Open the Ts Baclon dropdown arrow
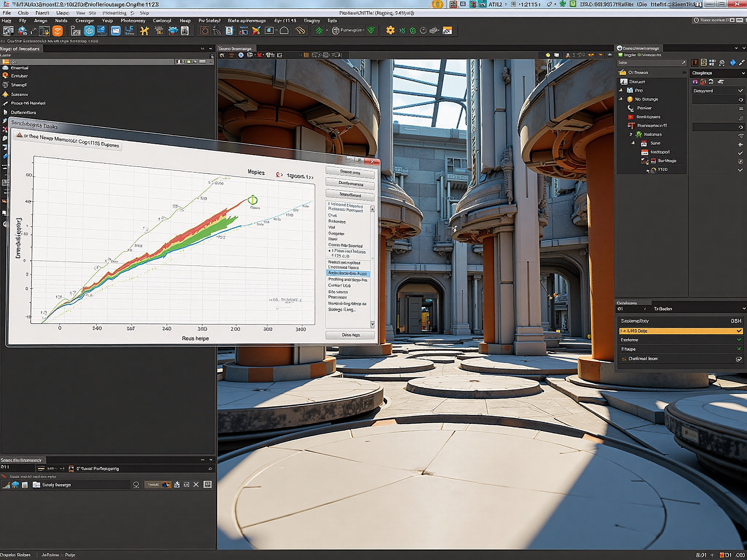 pyautogui.click(x=744, y=309)
